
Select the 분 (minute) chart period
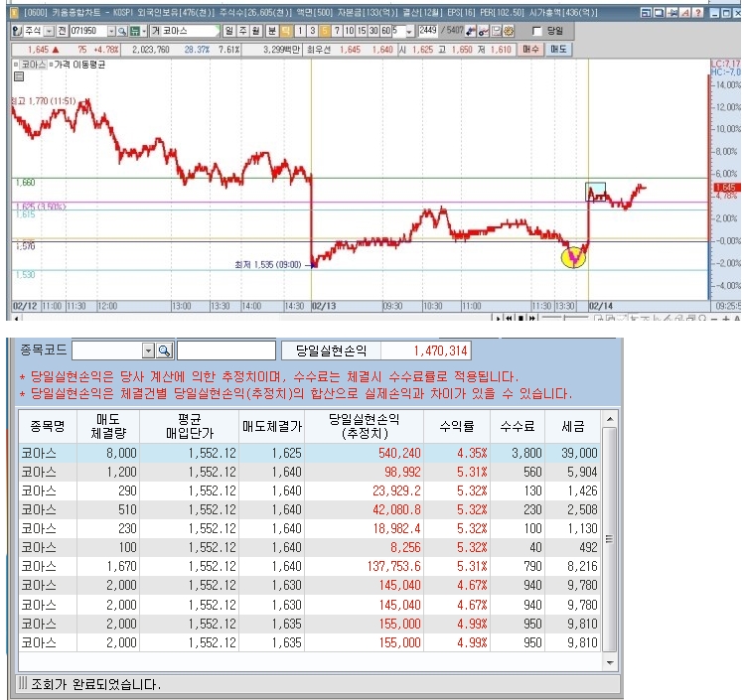click(272, 31)
